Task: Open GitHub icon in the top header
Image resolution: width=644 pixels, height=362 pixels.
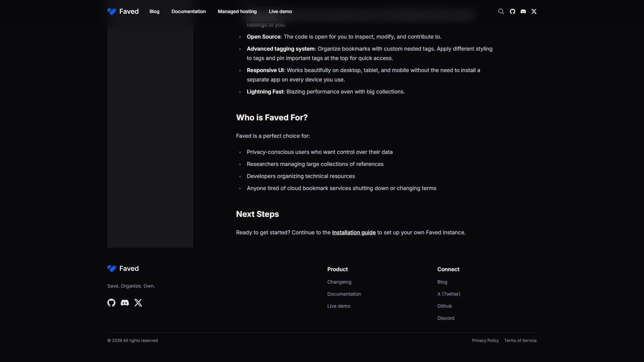Action: tap(512, 11)
